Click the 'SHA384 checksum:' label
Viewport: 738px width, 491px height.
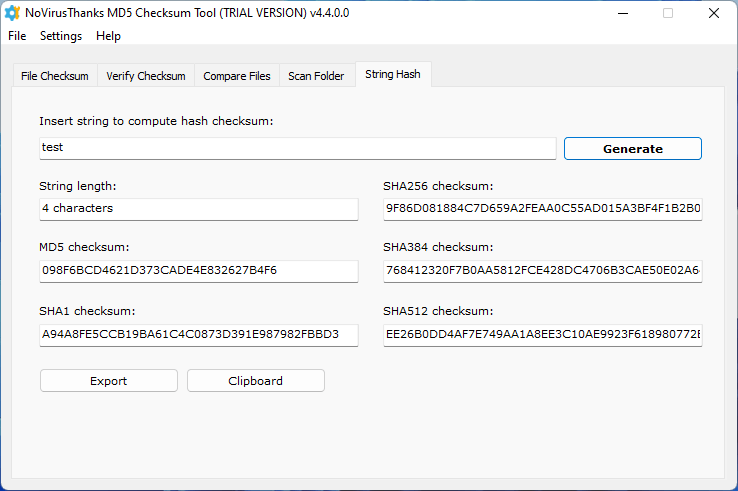[438, 247]
